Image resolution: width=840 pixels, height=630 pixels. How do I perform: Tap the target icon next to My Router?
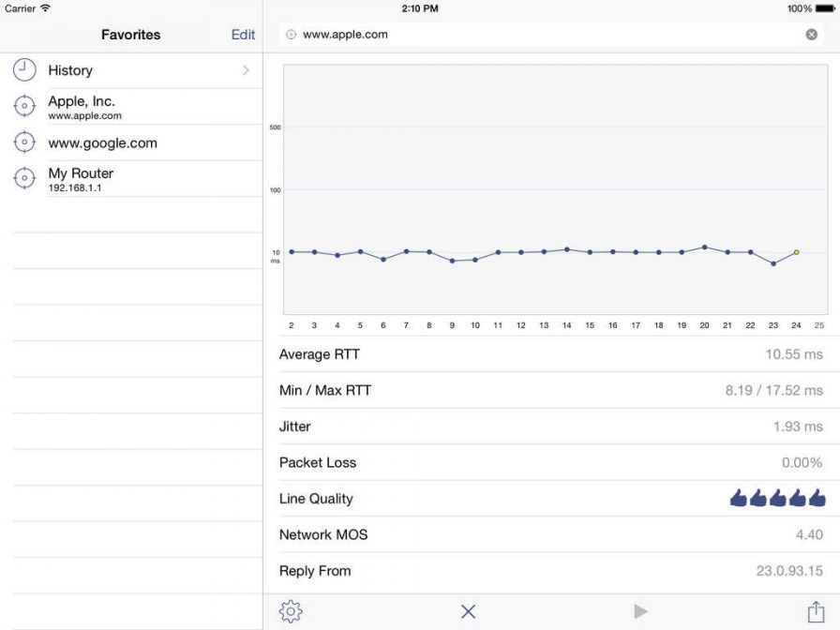24,178
